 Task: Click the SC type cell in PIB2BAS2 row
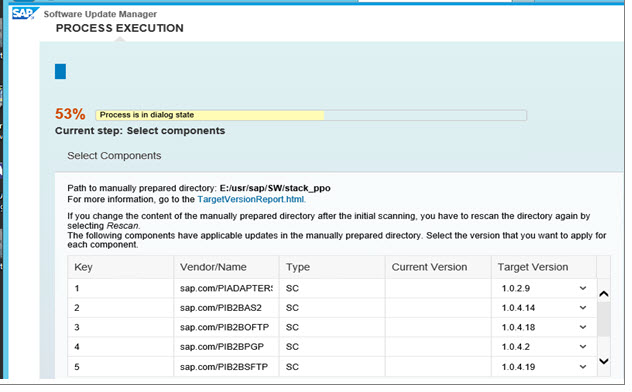point(332,307)
